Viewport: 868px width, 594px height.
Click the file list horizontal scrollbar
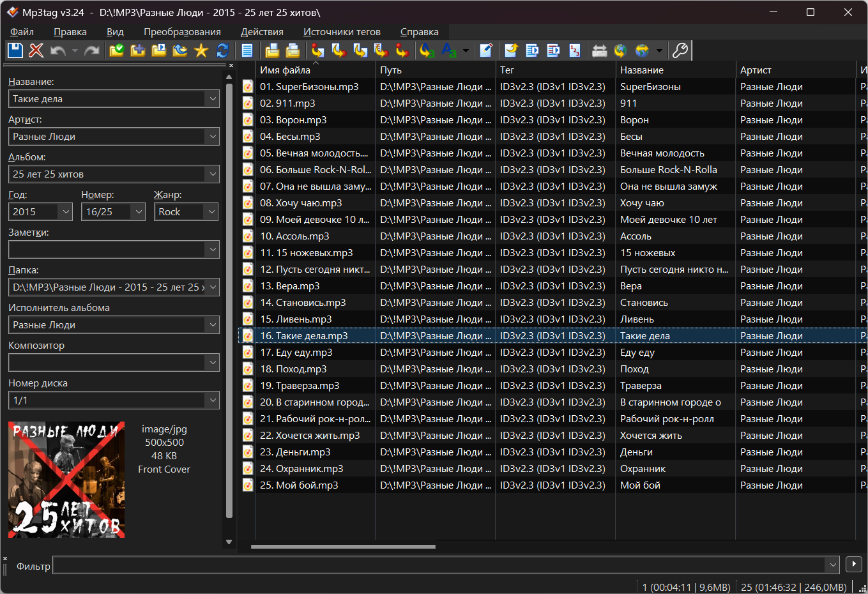tap(343, 547)
